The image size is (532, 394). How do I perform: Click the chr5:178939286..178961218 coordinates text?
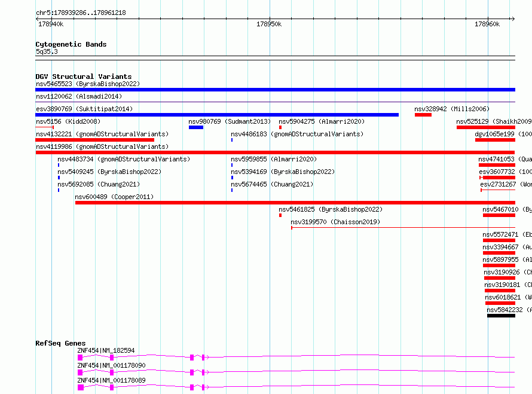(81, 13)
